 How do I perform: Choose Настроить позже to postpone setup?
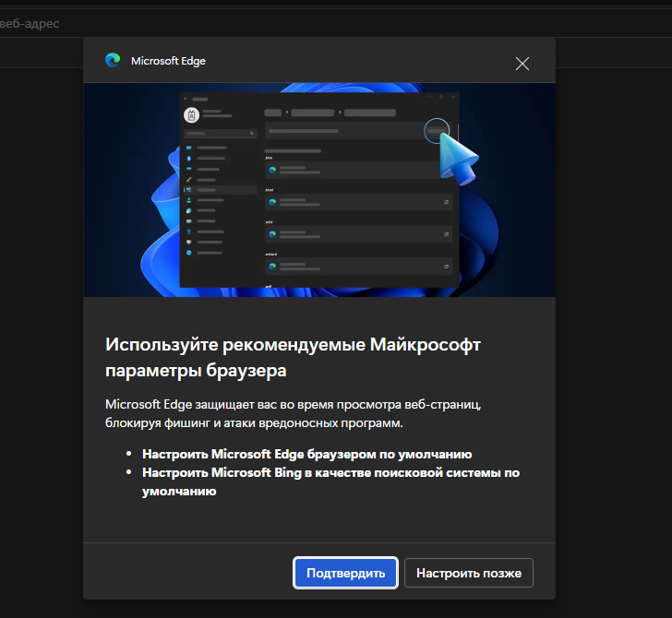[x=468, y=573]
